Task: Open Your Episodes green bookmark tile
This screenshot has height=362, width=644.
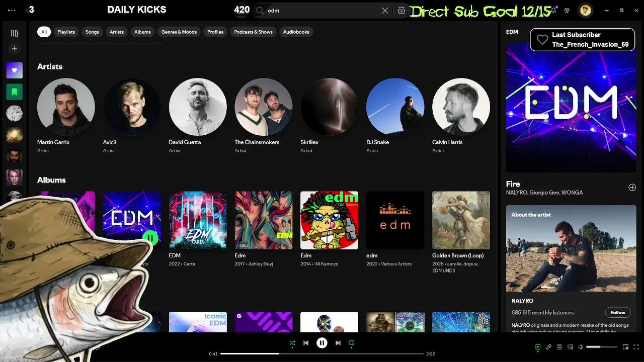Action: [x=14, y=92]
